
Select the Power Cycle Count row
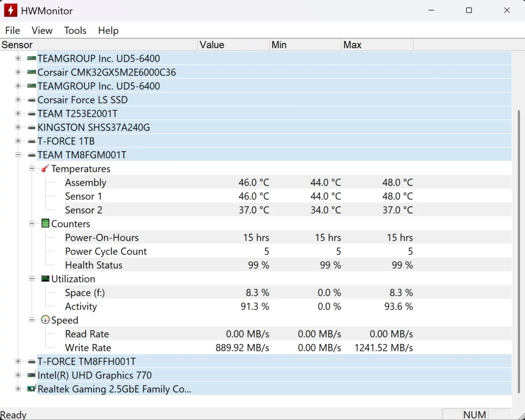(x=288, y=251)
